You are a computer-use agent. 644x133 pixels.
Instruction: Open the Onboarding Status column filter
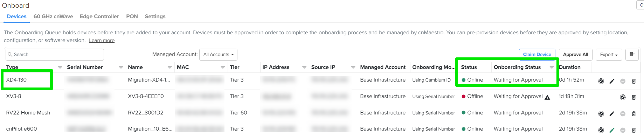coord(552,67)
